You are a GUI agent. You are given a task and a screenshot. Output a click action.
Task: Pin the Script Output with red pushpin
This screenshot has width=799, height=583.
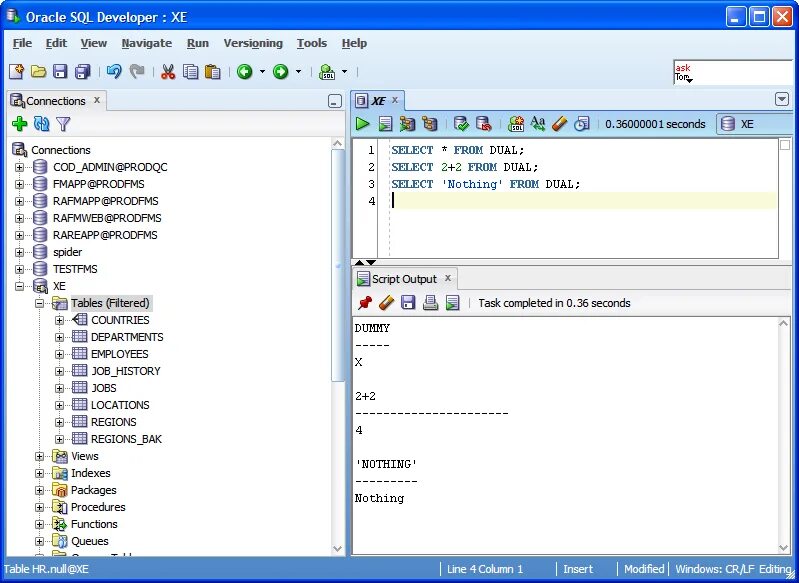(x=365, y=303)
